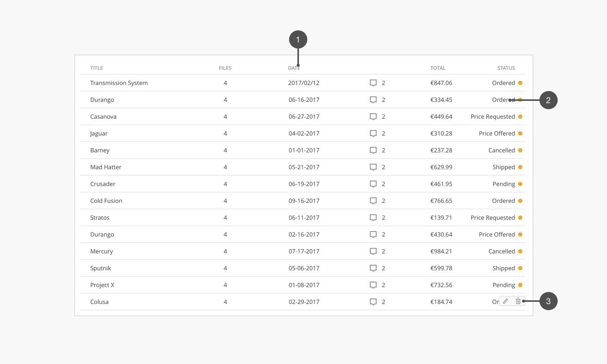
Task: Click the total €629.99
Action: click(441, 167)
